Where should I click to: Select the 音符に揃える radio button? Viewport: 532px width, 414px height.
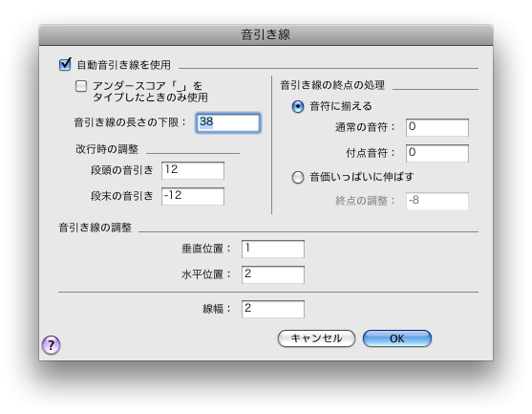(x=298, y=107)
